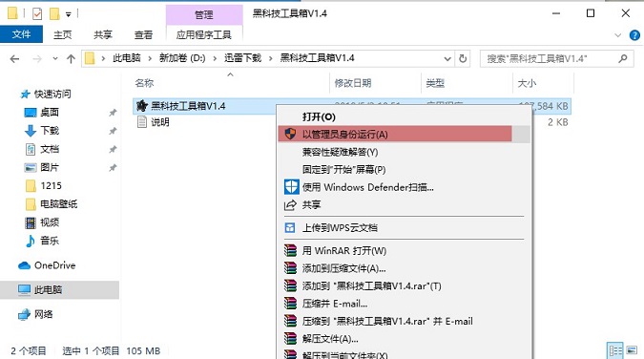Expand the chevron after 此电脑 in breadcrumb
The height and width of the screenshot is (359, 644).
click(150, 58)
